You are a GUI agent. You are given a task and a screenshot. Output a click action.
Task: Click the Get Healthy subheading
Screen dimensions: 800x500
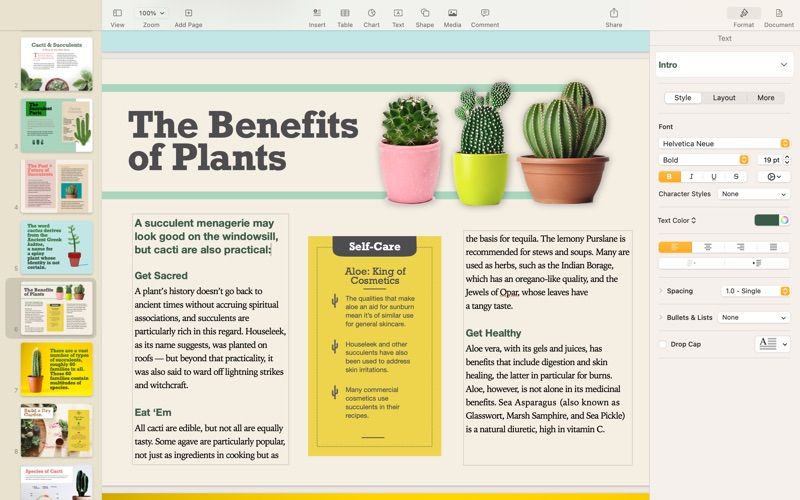click(x=493, y=333)
